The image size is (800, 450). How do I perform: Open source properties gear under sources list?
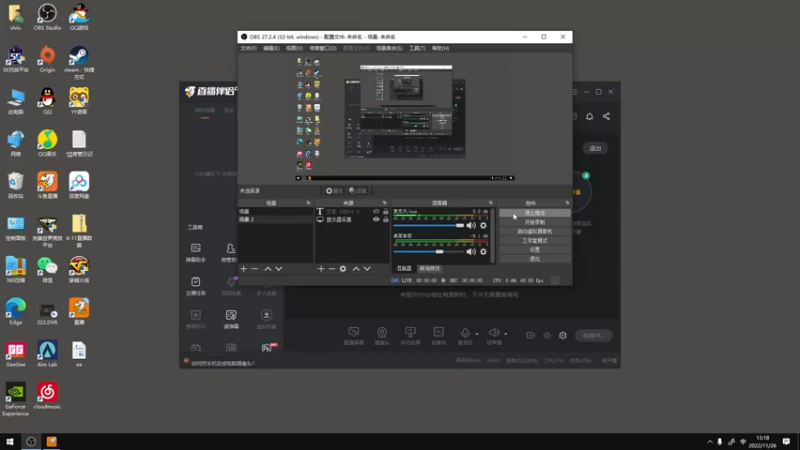pyautogui.click(x=343, y=268)
